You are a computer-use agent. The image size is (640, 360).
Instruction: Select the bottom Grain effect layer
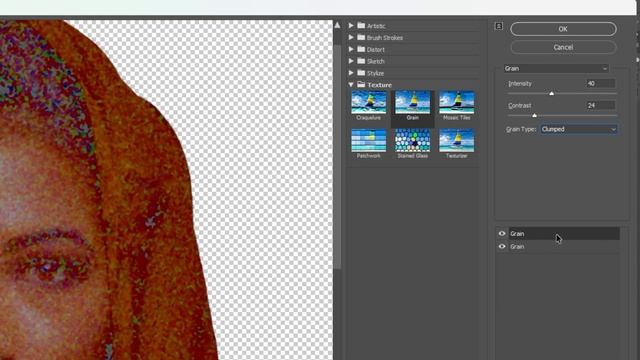click(x=564, y=247)
